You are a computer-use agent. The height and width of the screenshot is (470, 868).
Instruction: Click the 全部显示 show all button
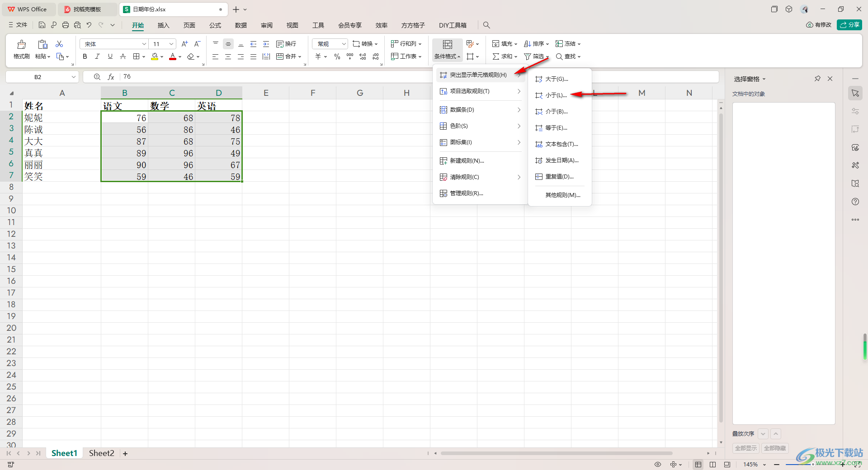745,448
